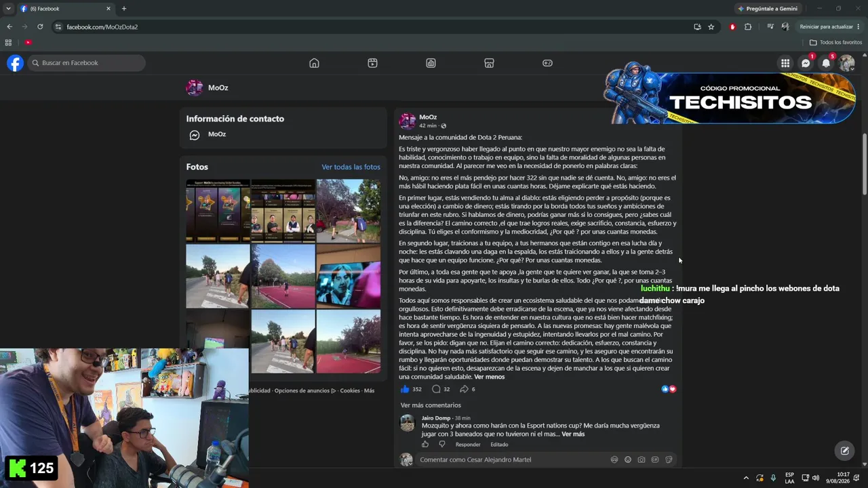Add an avatar sticker to the comment
This screenshot has width=868, height=488.
(x=614, y=460)
